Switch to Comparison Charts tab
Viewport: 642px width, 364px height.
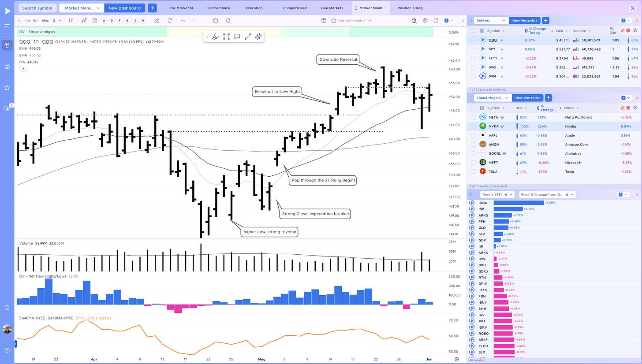pos(296,8)
